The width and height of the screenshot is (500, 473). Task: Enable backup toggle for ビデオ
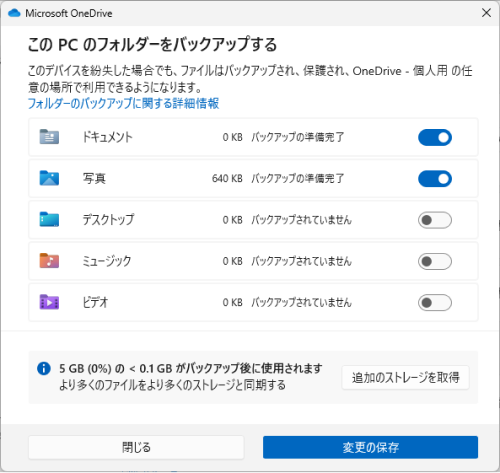435,303
